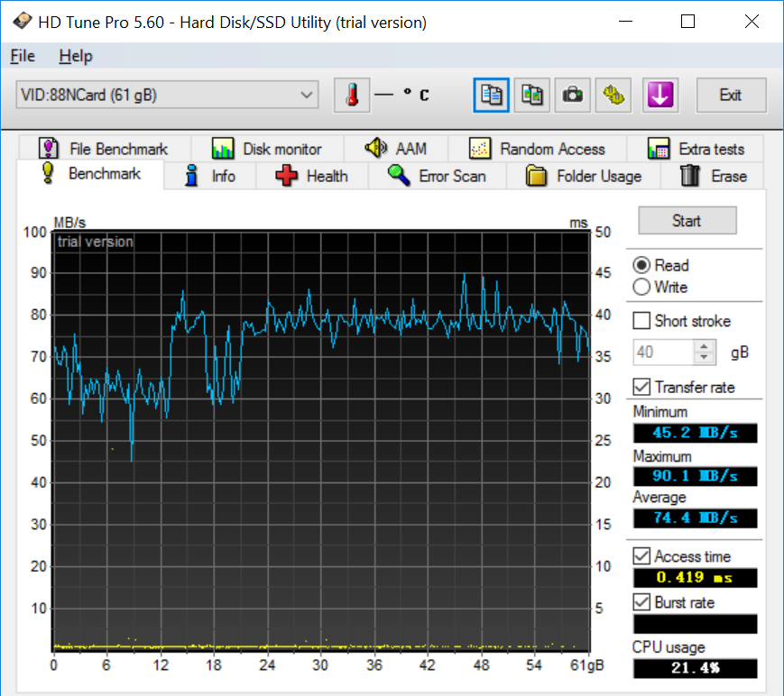The width and height of the screenshot is (784, 696).
Task: Open the File menu
Action: [23, 56]
